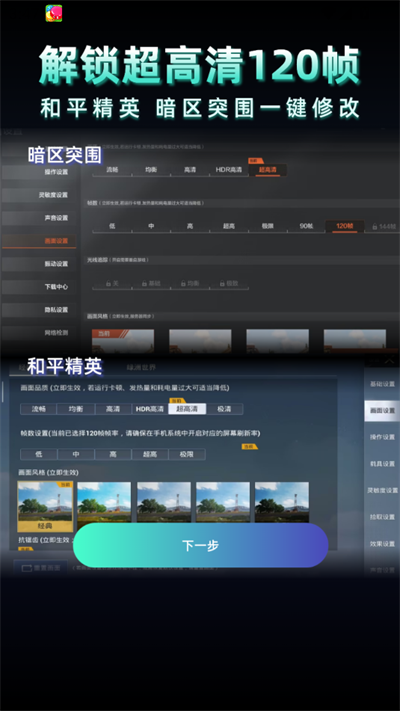Choose 低 frame rate in 暗区突围 panel
Screen dimensions: 400x711
tap(112, 226)
